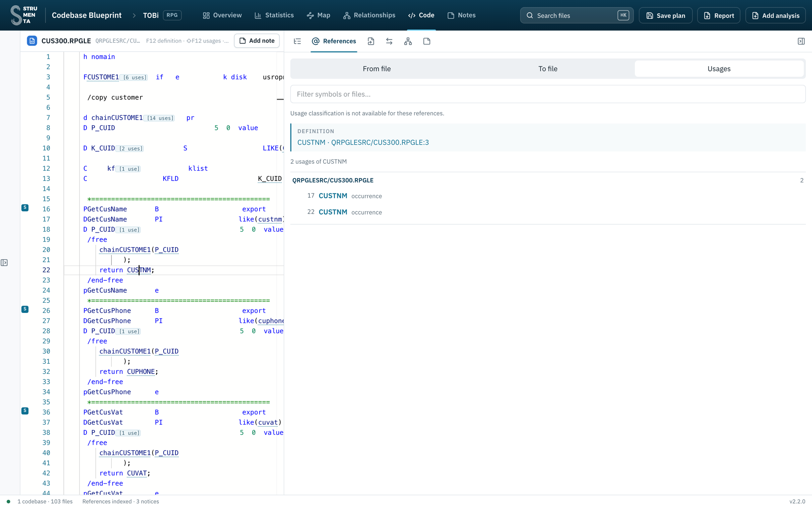Viewport: 812px width, 508px height.
Task: Open the Notes tab
Action: pos(462,15)
